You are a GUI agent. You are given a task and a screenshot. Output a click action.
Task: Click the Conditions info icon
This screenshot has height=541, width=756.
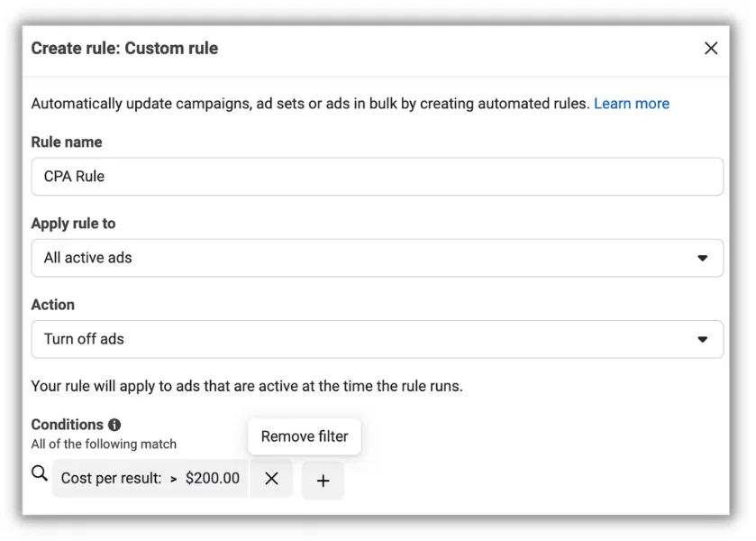coord(114,425)
